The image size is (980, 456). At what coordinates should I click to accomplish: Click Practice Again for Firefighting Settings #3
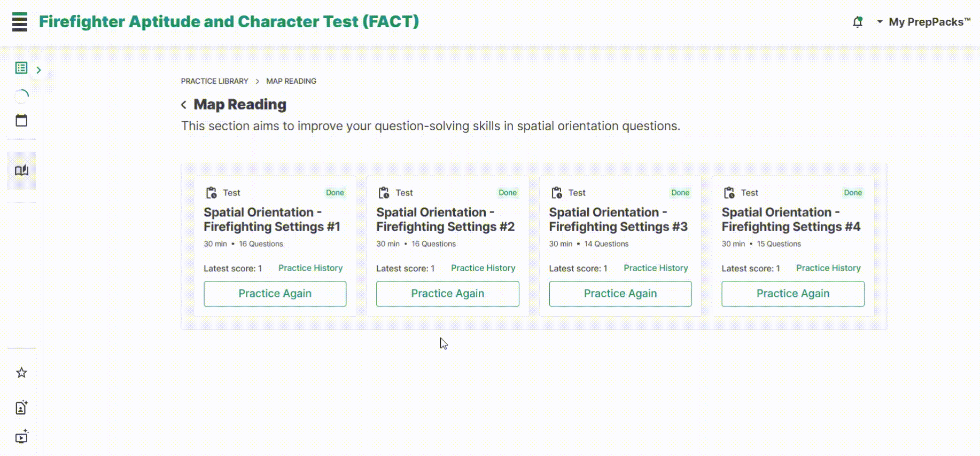620,294
